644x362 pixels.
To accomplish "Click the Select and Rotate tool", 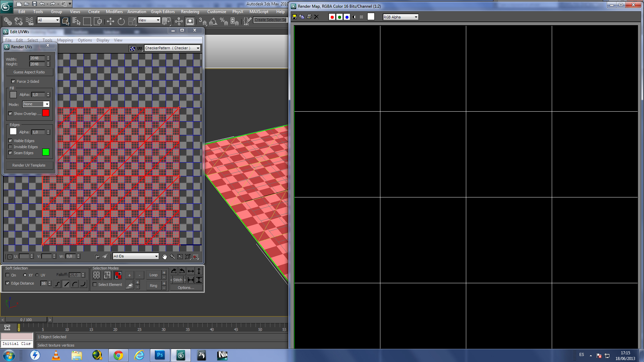I will [121, 21].
